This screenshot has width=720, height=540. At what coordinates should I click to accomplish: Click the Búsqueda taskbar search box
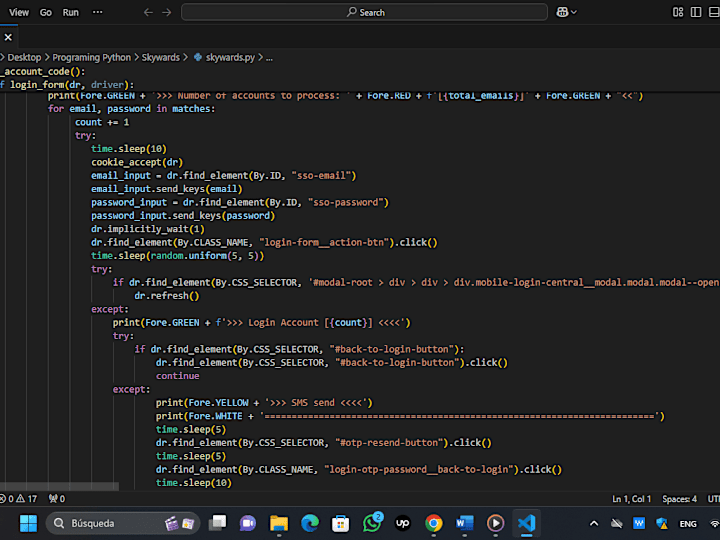(123, 523)
